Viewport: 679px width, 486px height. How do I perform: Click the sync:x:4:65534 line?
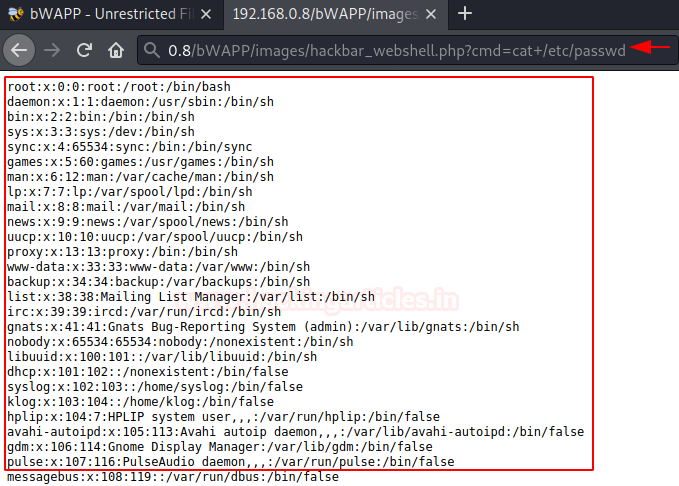coord(129,147)
